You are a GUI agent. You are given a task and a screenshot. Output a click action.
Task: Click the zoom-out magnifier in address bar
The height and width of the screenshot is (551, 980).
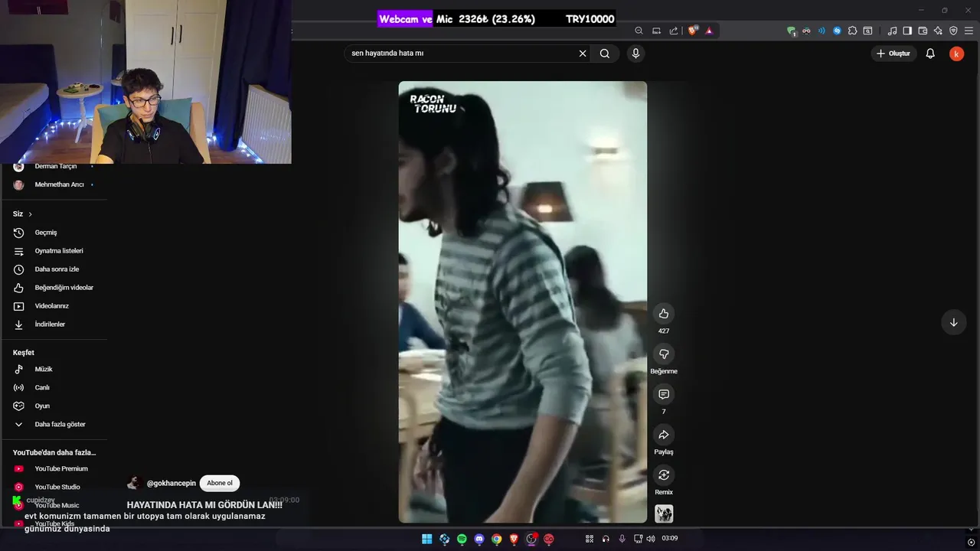639,31
